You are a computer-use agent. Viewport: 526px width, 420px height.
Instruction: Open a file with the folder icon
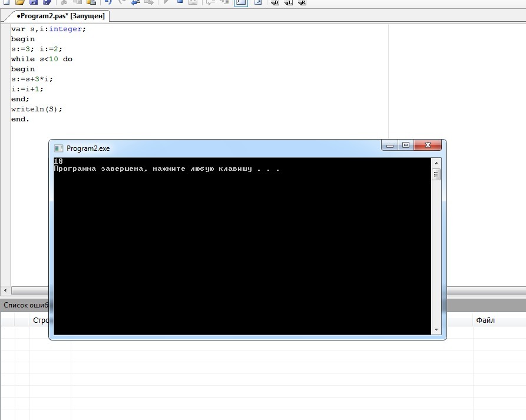pyautogui.click(x=20, y=2)
